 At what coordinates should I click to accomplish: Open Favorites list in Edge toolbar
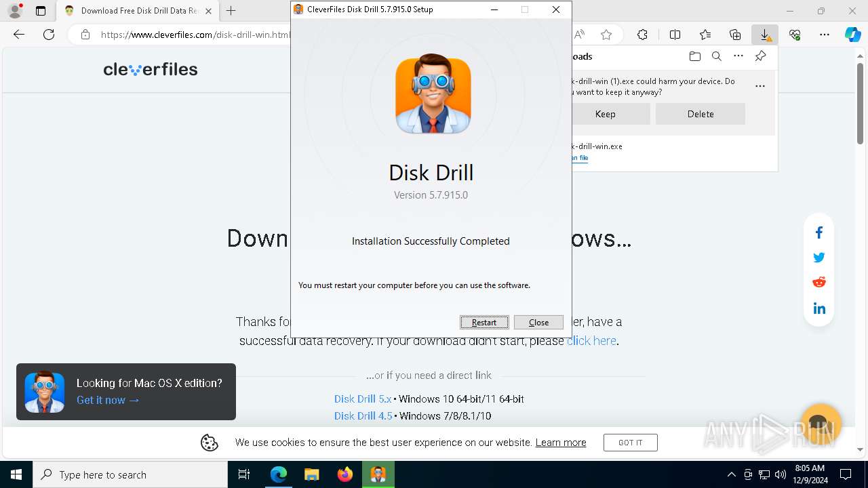coord(705,35)
